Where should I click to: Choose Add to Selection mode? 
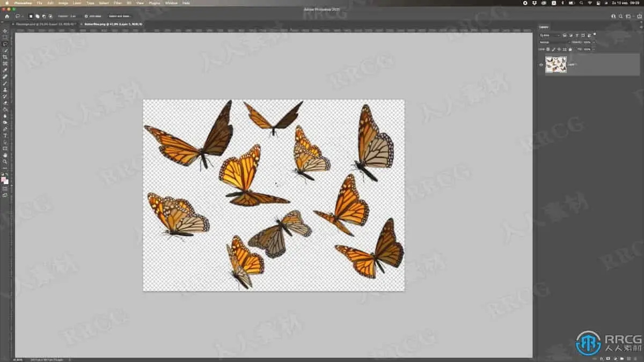pyautogui.click(x=37, y=16)
